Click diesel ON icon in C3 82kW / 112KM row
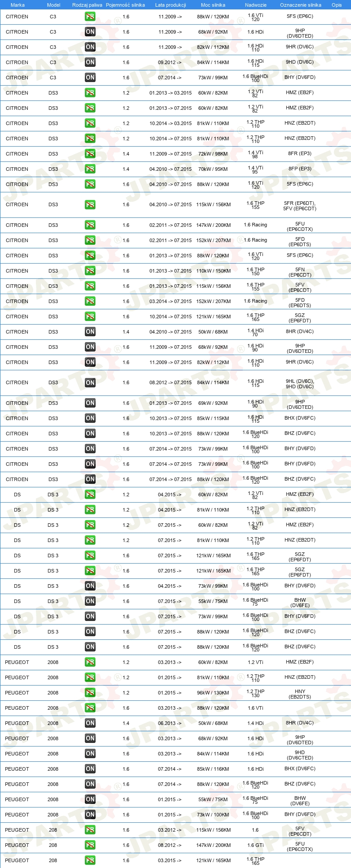 [90, 47]
